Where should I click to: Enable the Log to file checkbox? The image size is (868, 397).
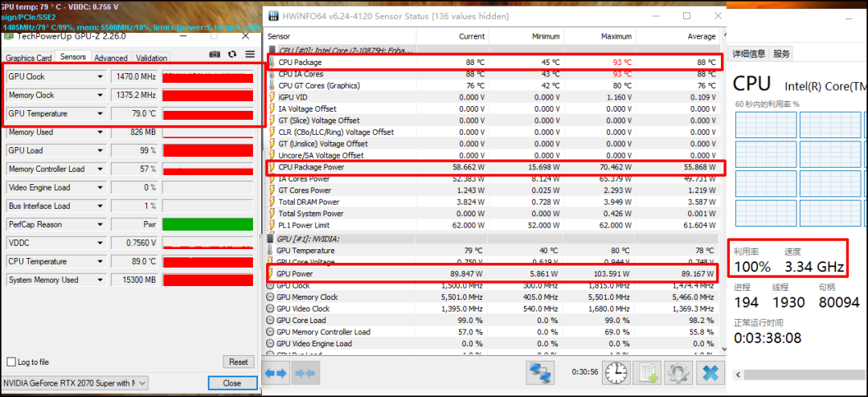11,362
